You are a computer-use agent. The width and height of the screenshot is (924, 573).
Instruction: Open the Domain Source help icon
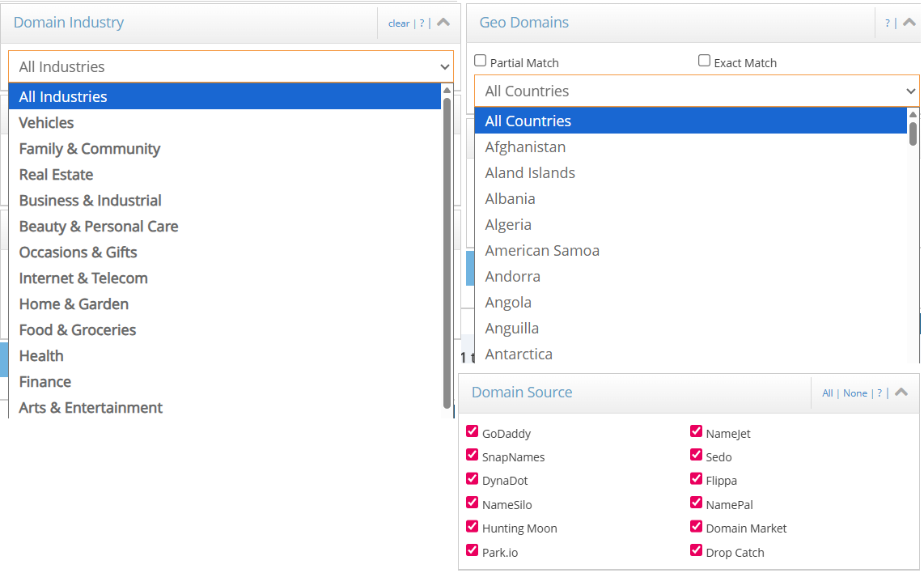pyautogui.click(x=879, y=393)
